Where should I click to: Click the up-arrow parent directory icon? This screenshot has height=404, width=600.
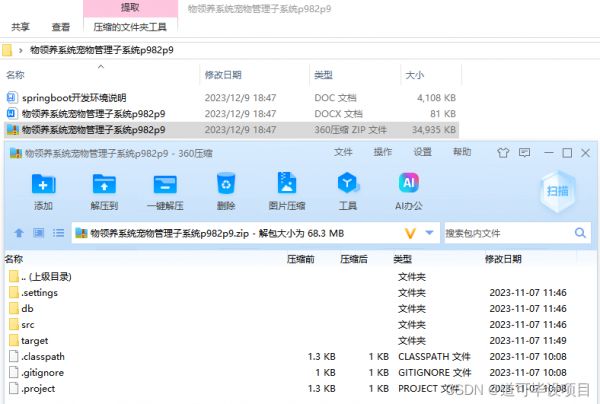(19, 233)
